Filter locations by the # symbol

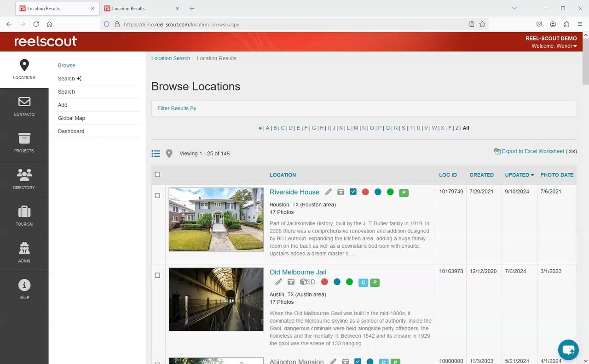[x=260, y=128]
